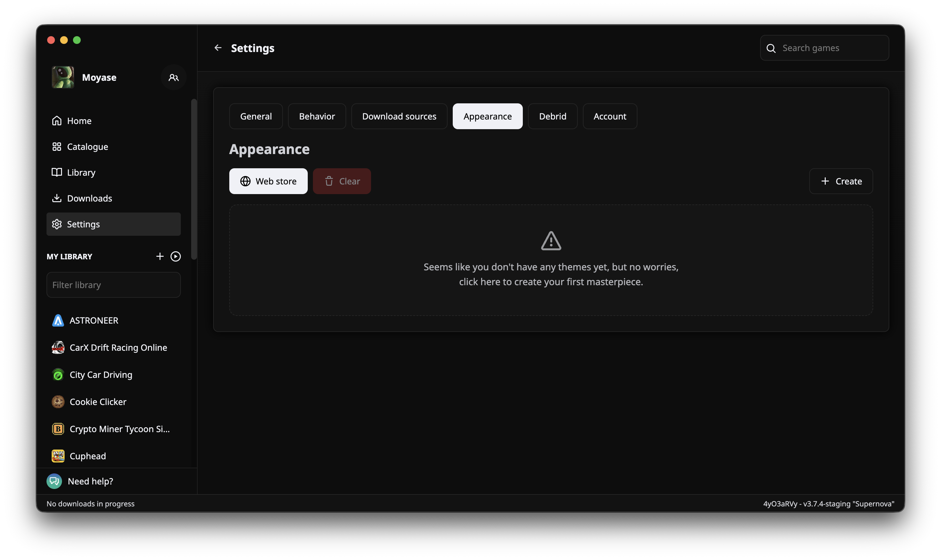941x560 pixels.
Task: Open Crypto Miner Tycoon from the library
Action: (x=119, y=429)
